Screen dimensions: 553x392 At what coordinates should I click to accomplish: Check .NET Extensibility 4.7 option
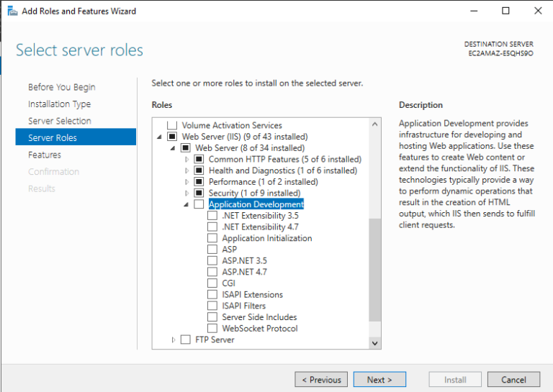pyautogui.click(x=212, y=227)
